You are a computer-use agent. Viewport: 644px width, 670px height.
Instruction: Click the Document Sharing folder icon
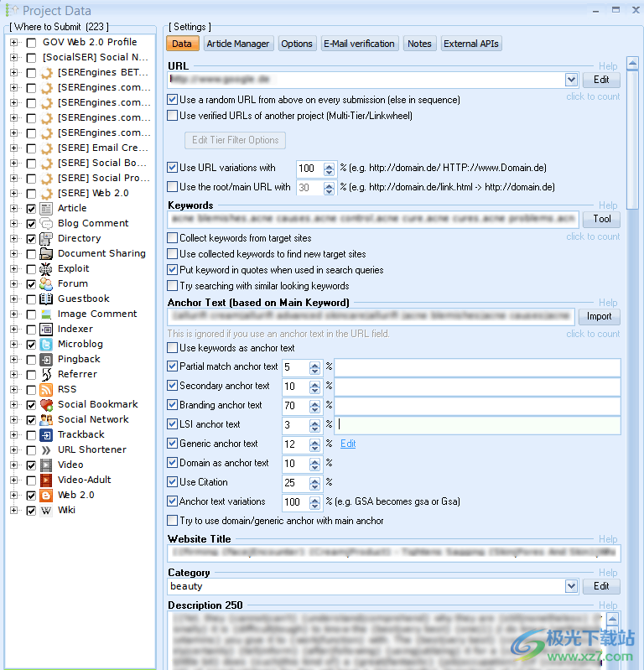46,254
